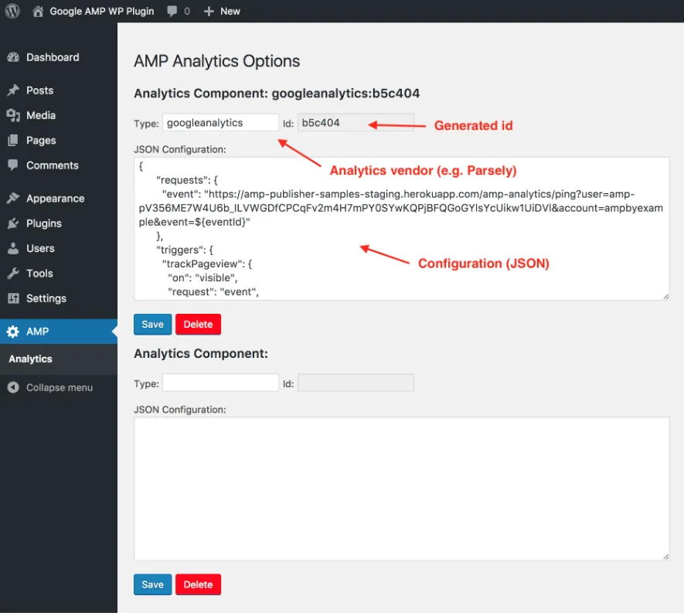Delete the googleanalytics component

point(198,325)
